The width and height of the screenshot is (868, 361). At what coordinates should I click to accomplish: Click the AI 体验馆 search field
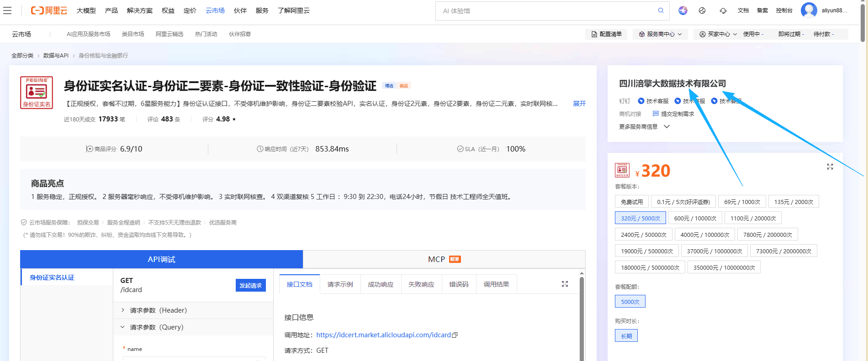click(x=548, y=10)
